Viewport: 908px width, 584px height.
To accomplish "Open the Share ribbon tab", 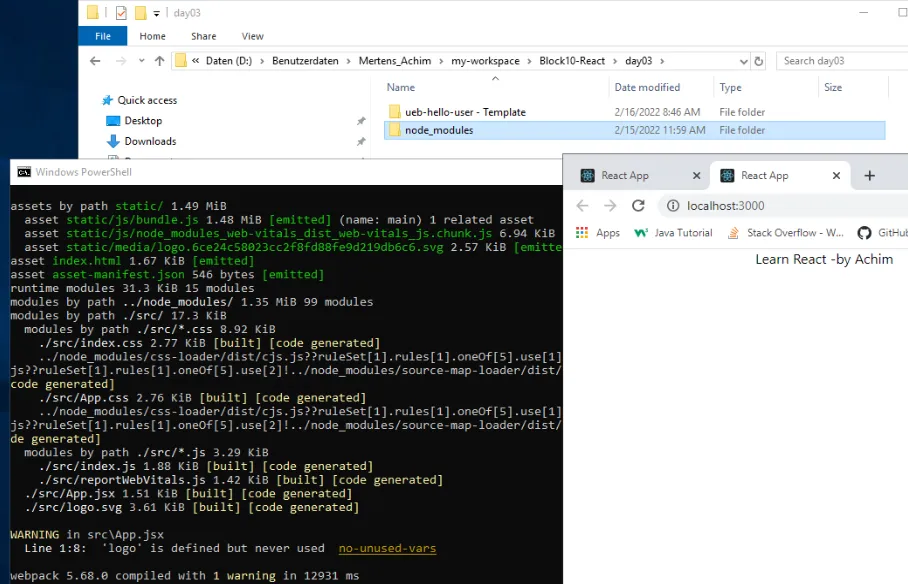I will pos(204,36).
